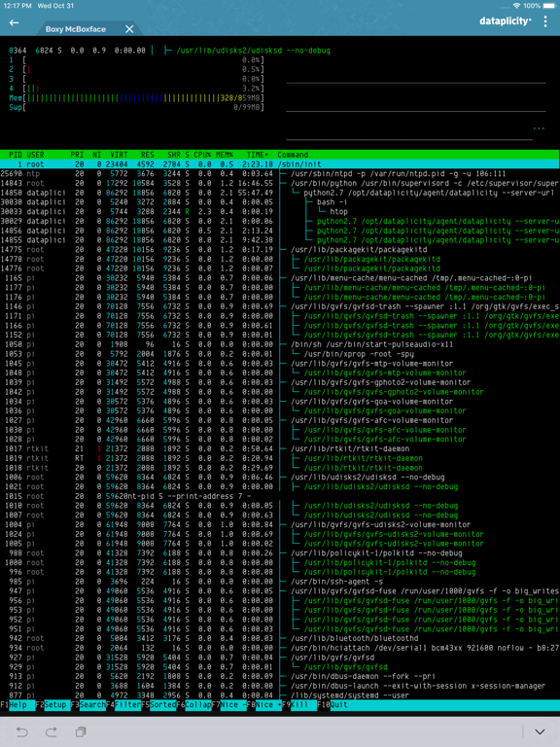Image resolution: width=560 pixels, height=747 pixels.
Task: Click the F8 Nice + function key label
Action: (x=264, y=704)
